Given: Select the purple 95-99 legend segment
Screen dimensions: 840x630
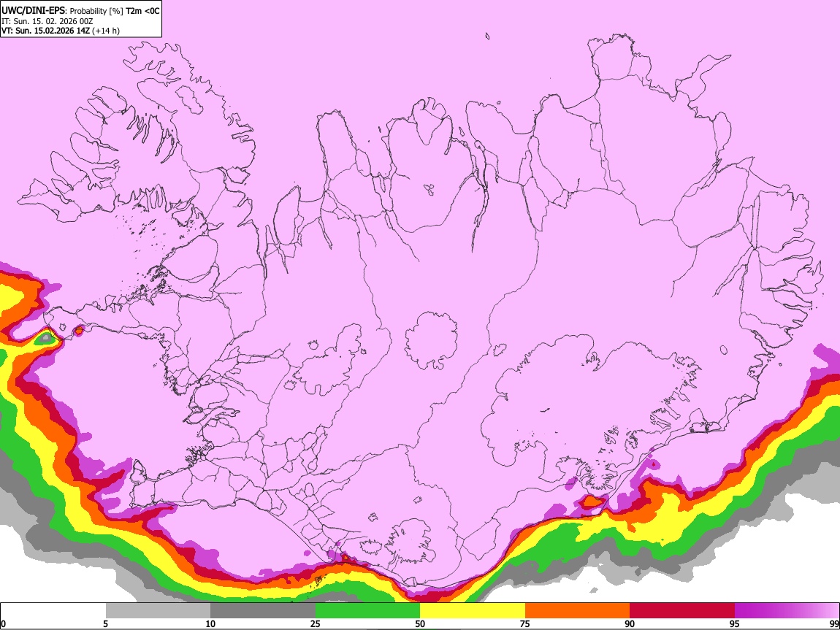Looking at the screenshot, I should 787,610.
